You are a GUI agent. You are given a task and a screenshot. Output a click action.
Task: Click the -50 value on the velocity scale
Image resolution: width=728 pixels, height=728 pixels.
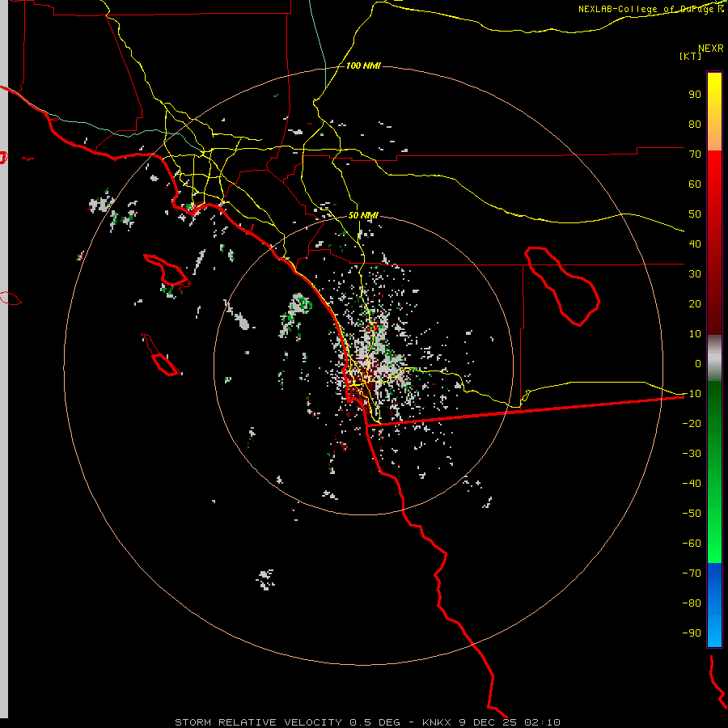[692, 513]
